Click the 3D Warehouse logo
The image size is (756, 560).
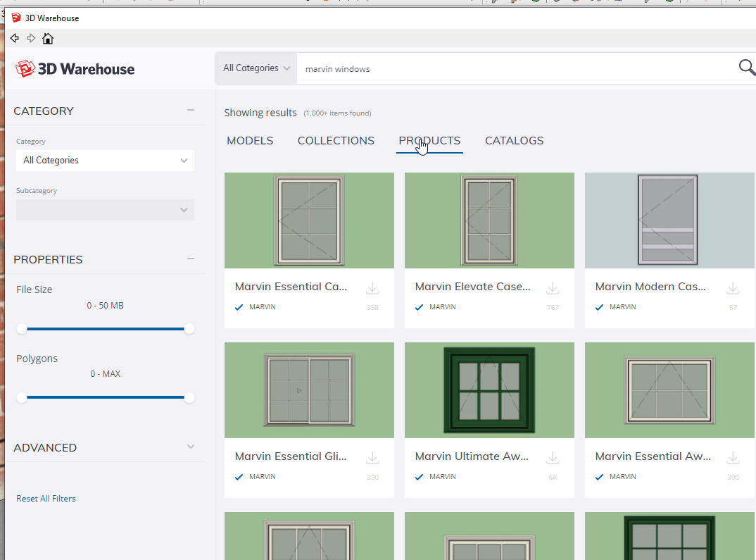click(75, 69)
